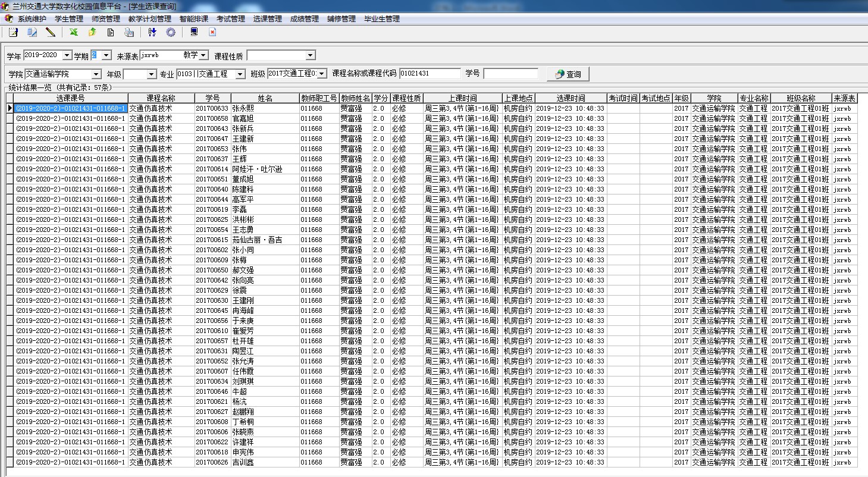Open the 选课管理 menu
This screenshot has height=477, width=868.
click(267, 19)
